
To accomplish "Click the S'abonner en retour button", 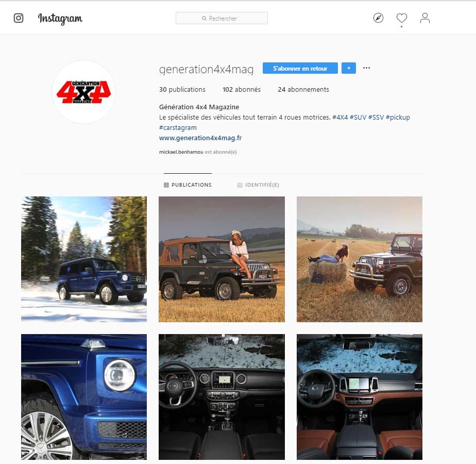I will coord(300,68).
